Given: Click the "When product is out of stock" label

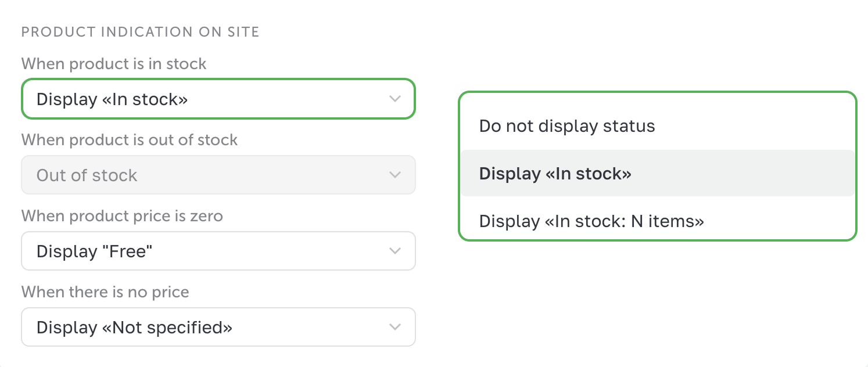Looking at the screenshot, I should click(x=130, y=140).
